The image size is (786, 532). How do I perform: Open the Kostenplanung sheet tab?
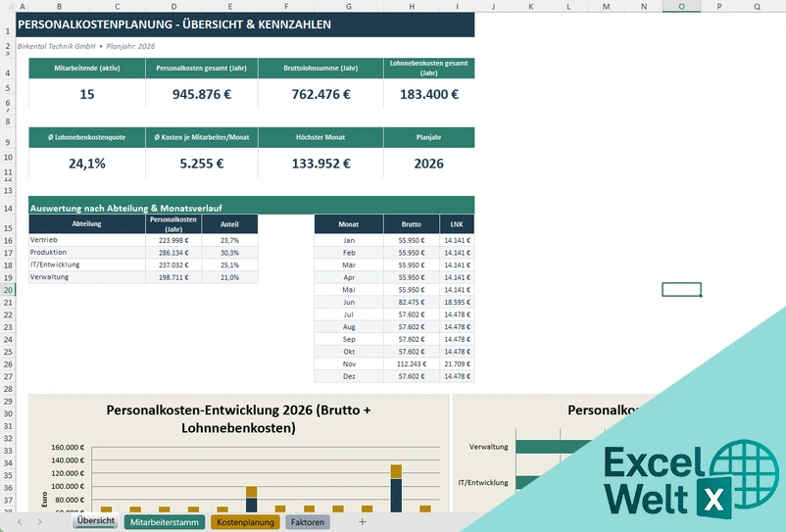point(245,522)
